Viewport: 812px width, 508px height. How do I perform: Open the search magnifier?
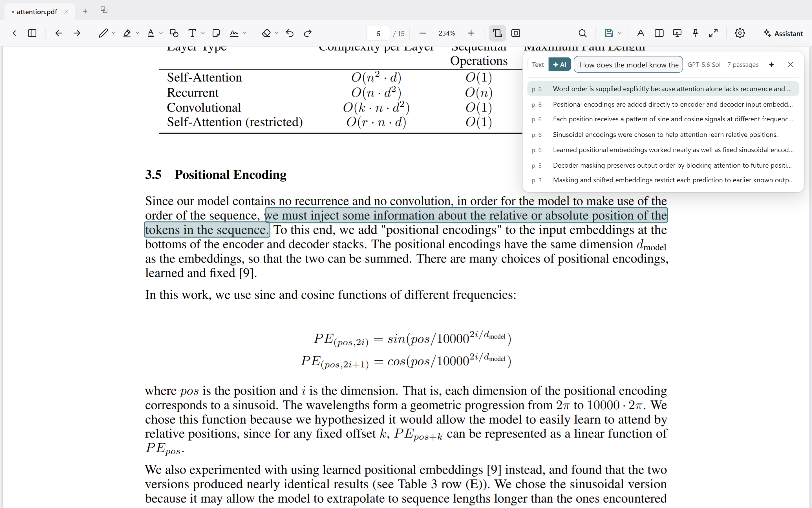tap(583, 33)
